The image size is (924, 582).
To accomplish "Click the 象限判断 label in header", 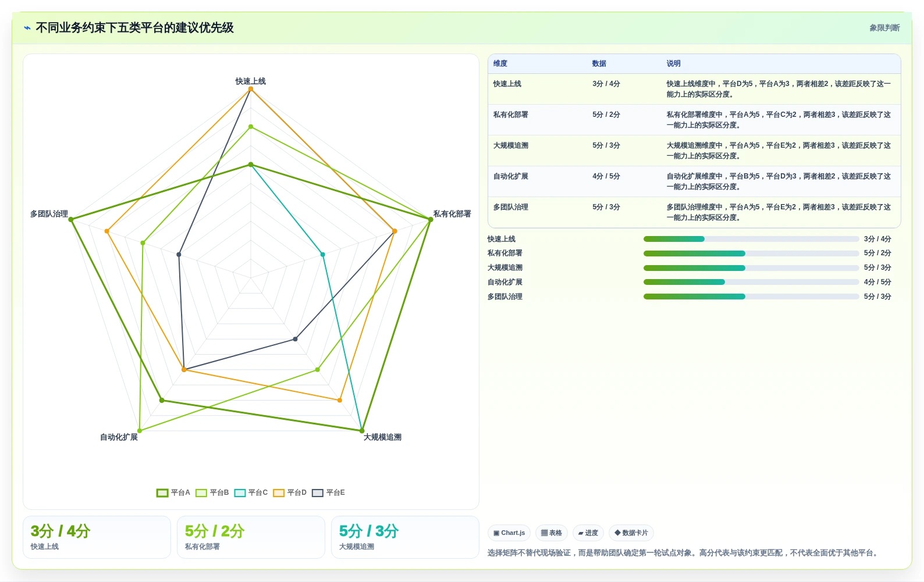I will coord(884,28).
